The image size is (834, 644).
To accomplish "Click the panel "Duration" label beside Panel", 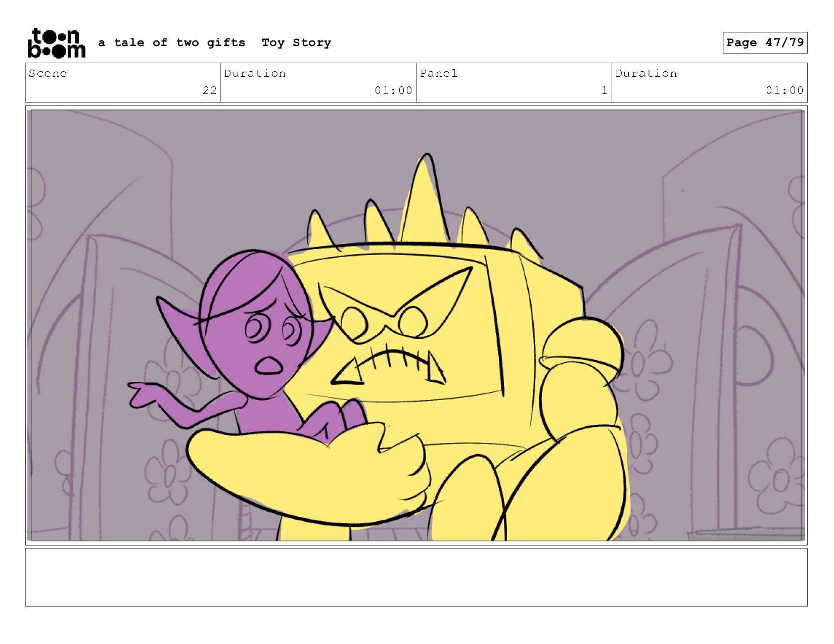I will tap(646, 74).
